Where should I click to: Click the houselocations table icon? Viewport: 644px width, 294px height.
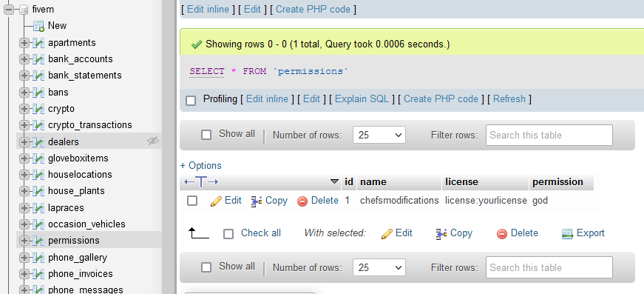pyautogui.click(x=38, y=175)
